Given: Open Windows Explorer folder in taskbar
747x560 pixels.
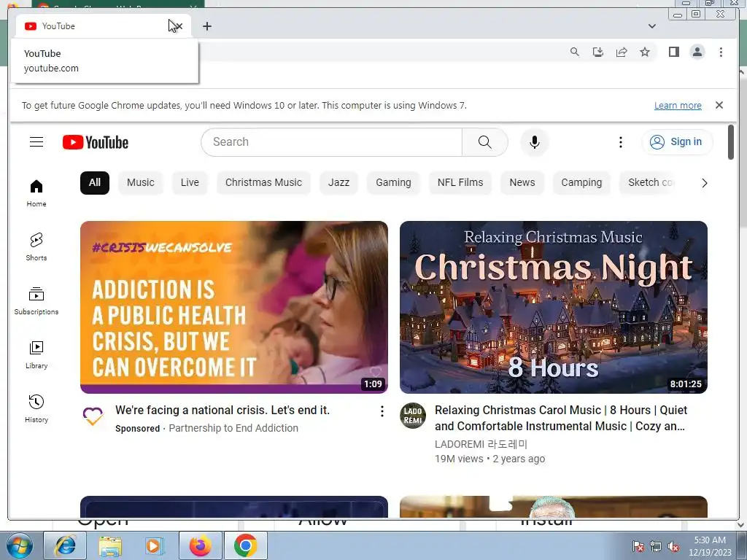Looking at the screenshot, I should tap(110, 545).
